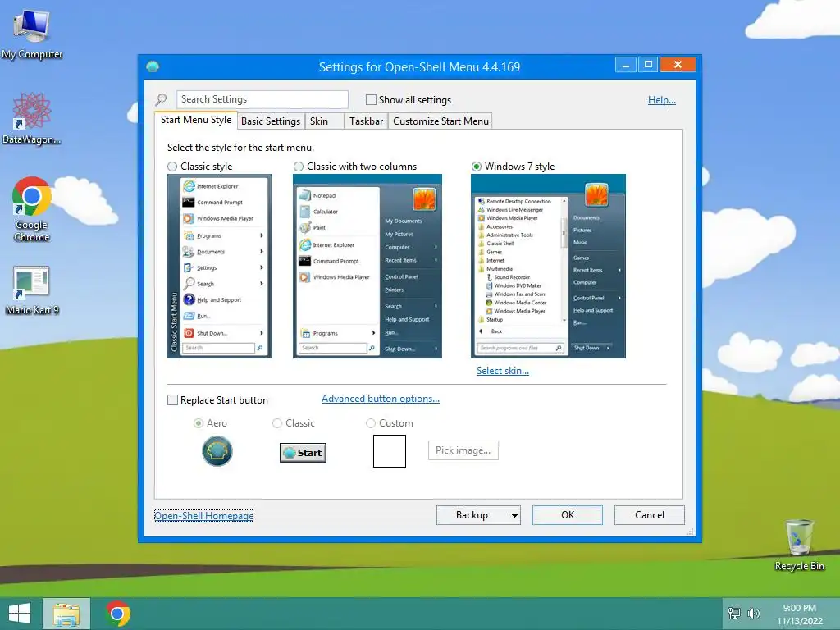Screen dimensions: 840x630
Task: Open File Explorer from the taskbar
Action: pos(66,614)
